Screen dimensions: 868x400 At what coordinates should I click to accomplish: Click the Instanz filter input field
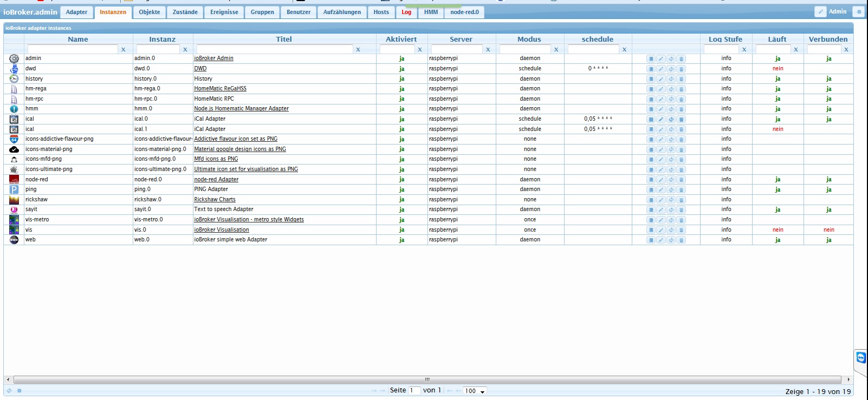tap(158, 49)
